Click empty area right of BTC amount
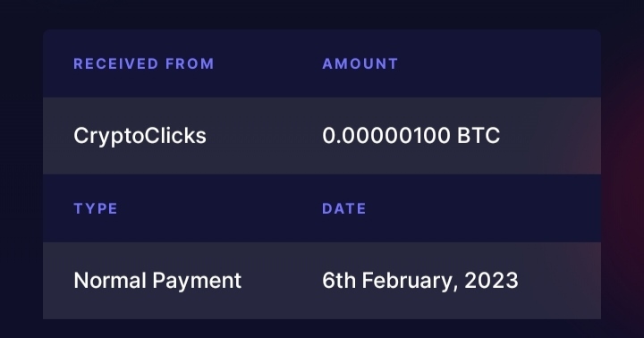The image size is (644, 338). pyautogui.click(x=550, y=136)
